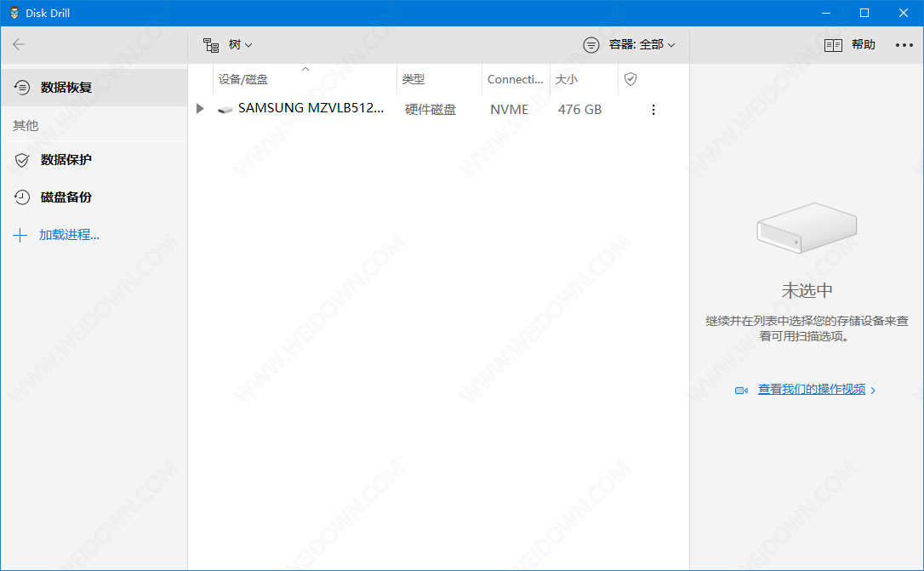Screen dimensions: 924x571
Task: Click the tree view structure icon
Action: [x=211, y=45]
